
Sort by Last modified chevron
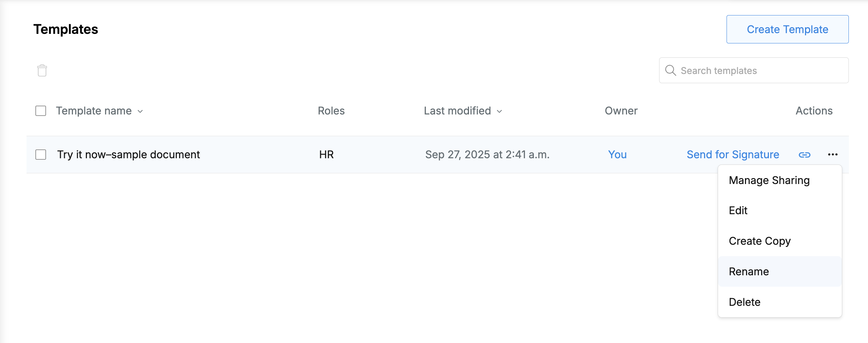(x=499, y=111)
